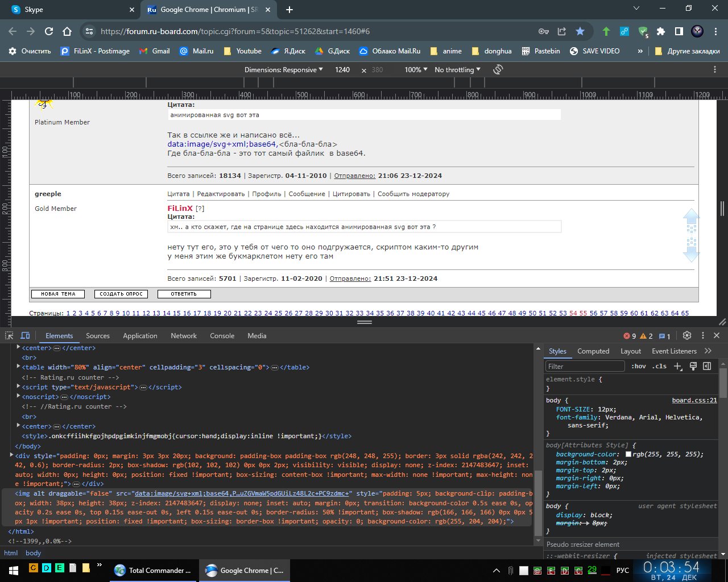This screenshot has width=728, height=582.
Task: Switch to the Skype tab
Action: [73, 10]
